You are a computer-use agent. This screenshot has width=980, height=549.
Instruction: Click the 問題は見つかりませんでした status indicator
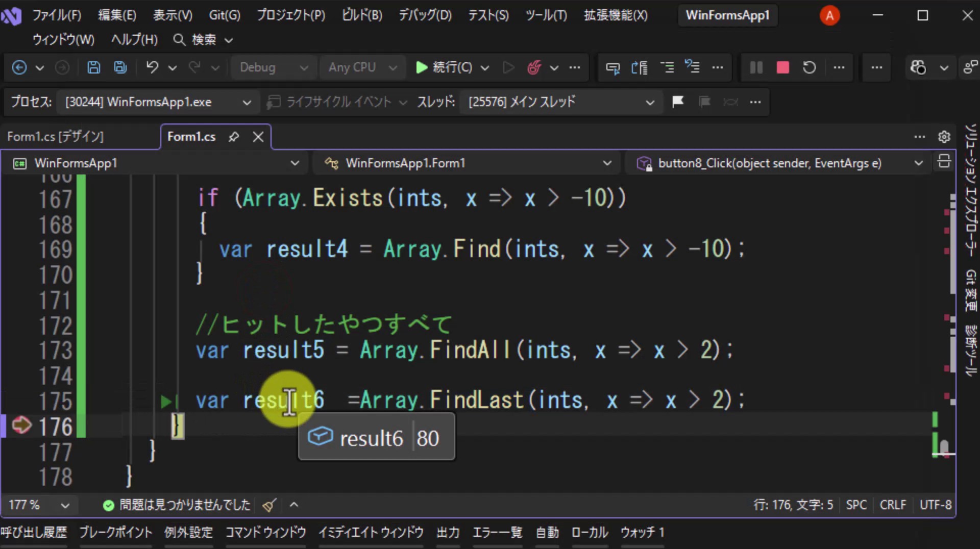point(177,505)
